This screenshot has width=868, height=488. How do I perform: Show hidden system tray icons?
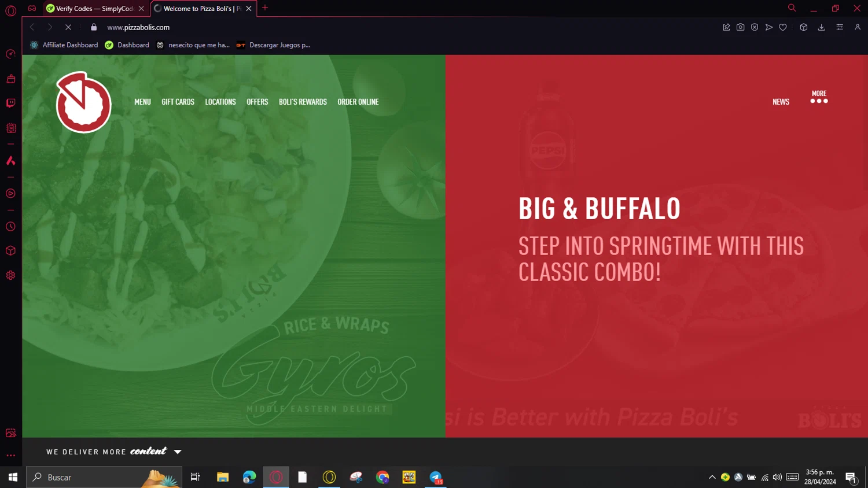click(712, 477)
